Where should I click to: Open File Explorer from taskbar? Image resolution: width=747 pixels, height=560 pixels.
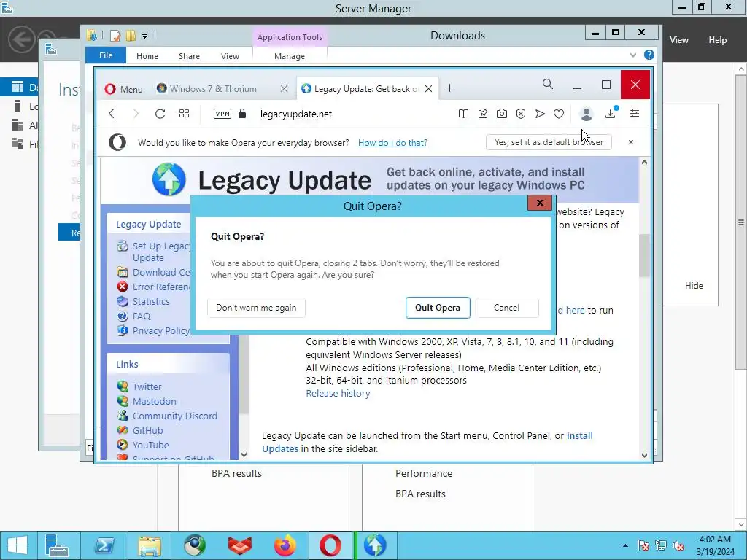click(x=150, y=545)
